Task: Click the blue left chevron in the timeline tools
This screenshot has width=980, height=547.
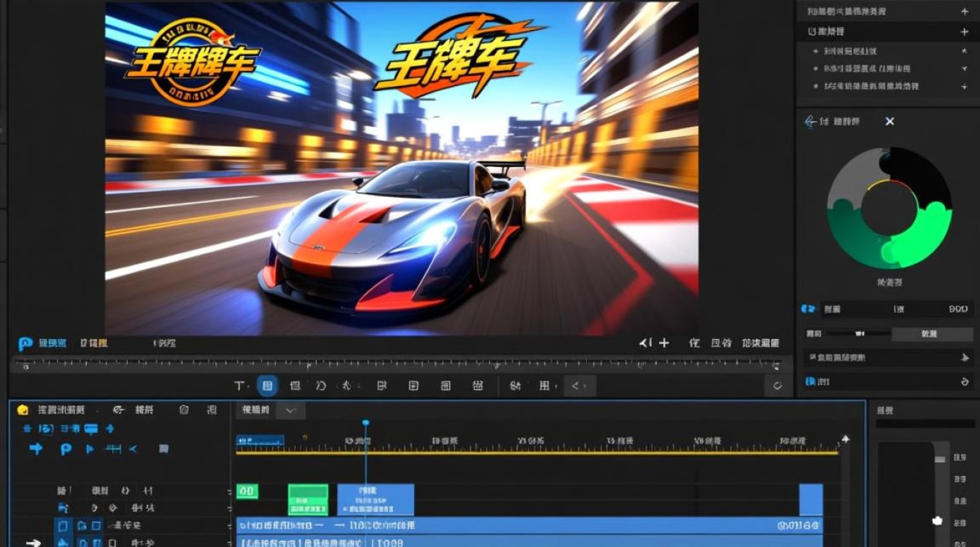Action: point(133,449)
